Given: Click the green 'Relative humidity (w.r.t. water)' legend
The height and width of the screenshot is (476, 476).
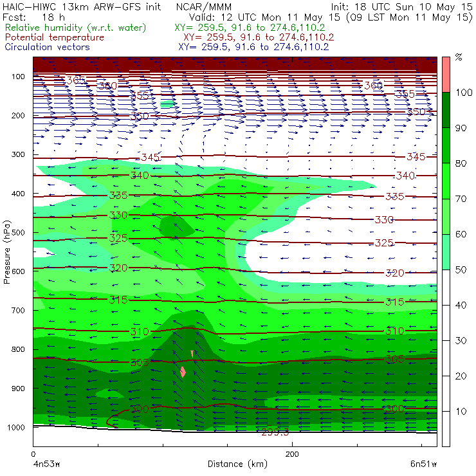Looking at the screenshot, I should tap(76, 28).
